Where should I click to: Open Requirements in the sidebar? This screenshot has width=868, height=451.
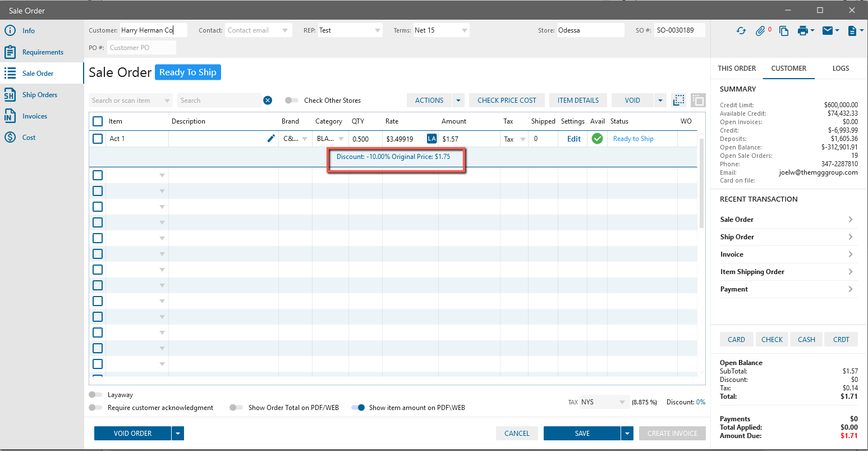click(43, 52)
